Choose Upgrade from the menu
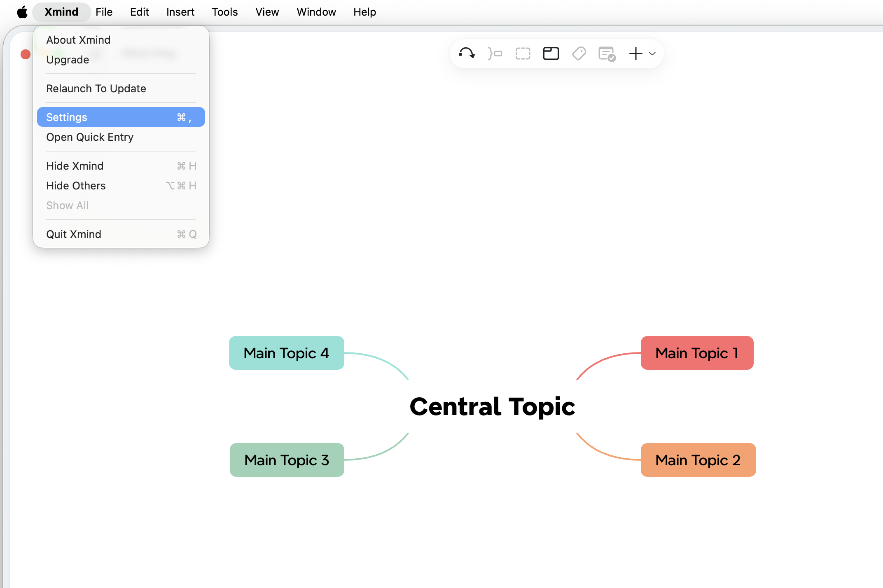The image size is (883, 588). [121, 60]
